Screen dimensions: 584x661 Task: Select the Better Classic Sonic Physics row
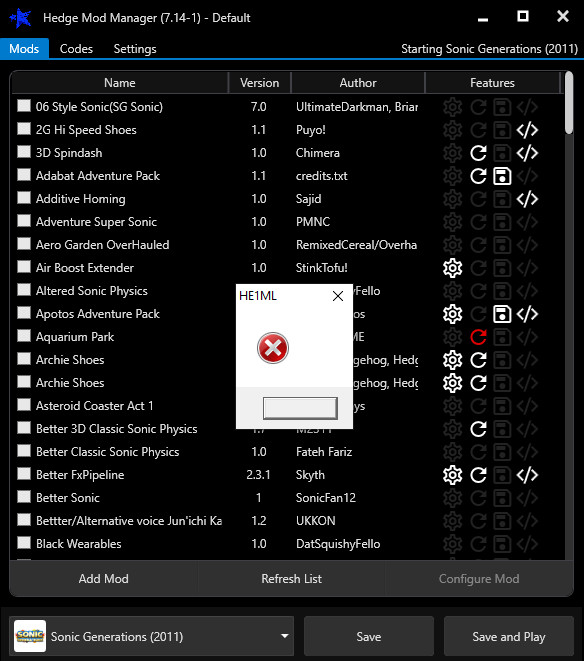[288, 452]
